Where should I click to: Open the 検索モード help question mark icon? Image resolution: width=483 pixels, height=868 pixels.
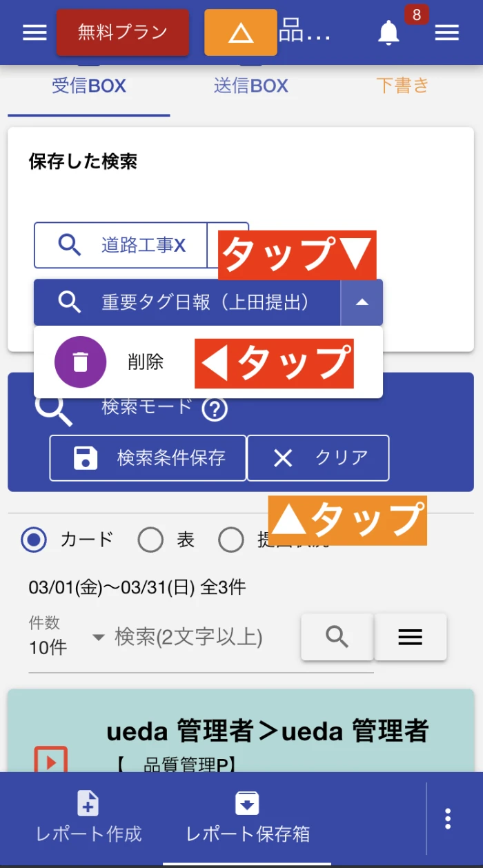tap(215, 409)
